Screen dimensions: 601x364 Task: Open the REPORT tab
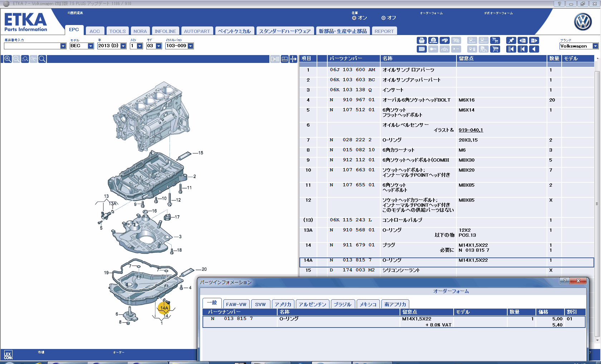click(384, 31)
